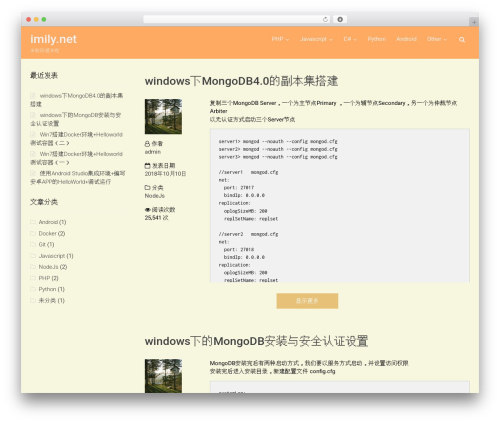The width and height of the screenshot is (500, 423).
Task: Go to the Android nav item
Action: [x=406, y=39]
